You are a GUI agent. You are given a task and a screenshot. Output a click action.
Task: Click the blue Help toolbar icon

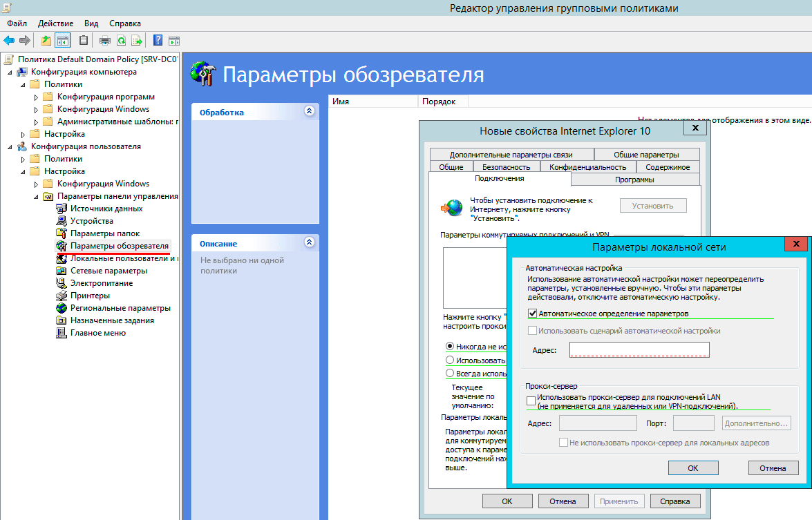[x=158, y=40]
